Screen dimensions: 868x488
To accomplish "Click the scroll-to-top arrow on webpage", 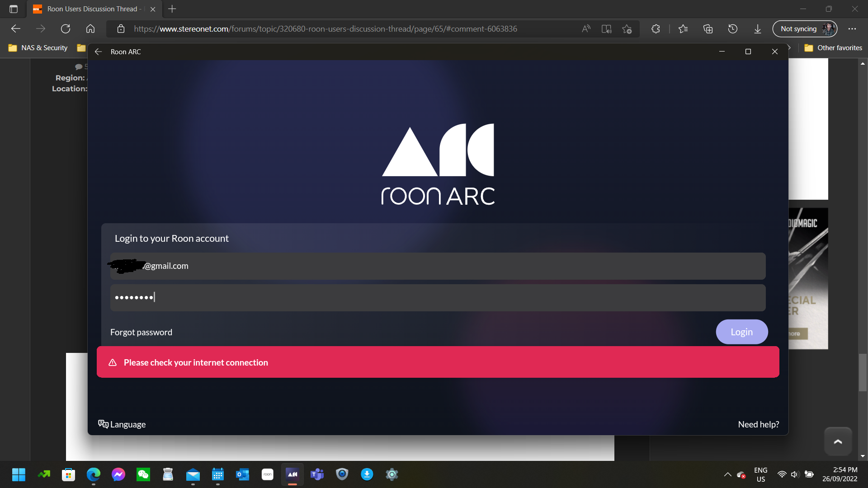I will click(838, 441).
